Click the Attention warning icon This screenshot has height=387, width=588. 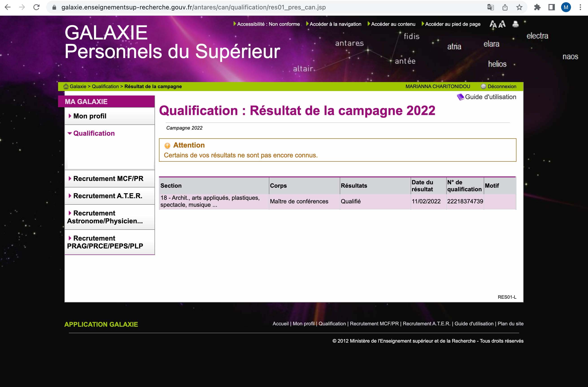pyautogui.click(x=168, y=146)
